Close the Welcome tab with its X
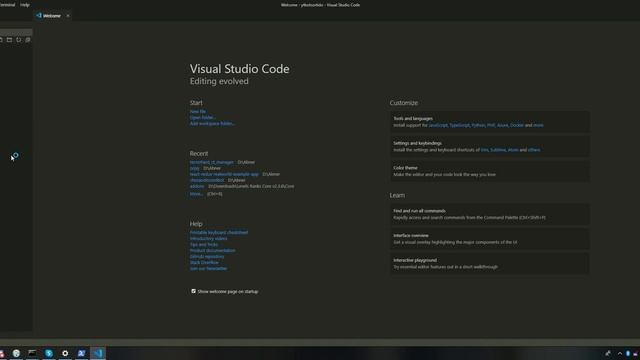Image resolution: width=640 pixels, height=360 pixels. tap(68, 16)
